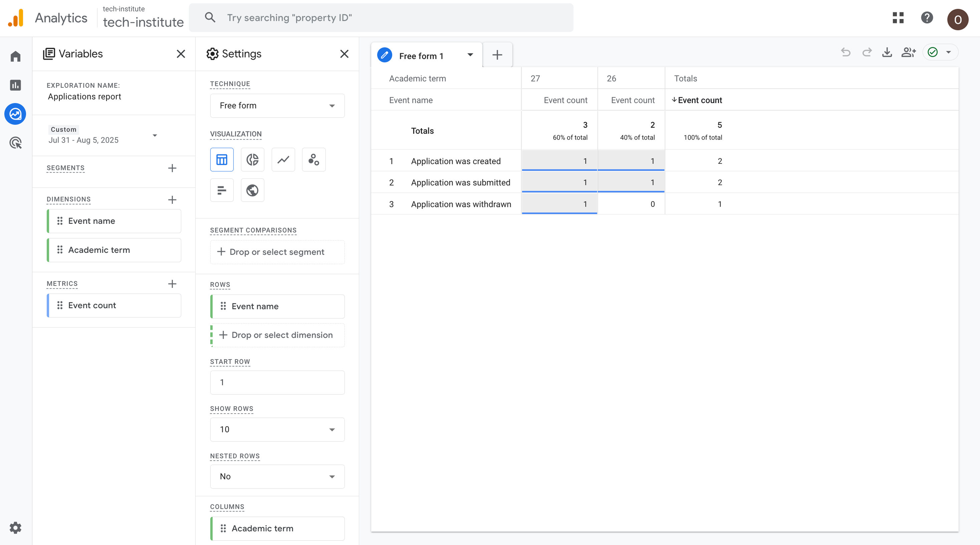Screen dimensions: 980x545
Task: Open the Technique Free form dropdown
Action: 277,106
